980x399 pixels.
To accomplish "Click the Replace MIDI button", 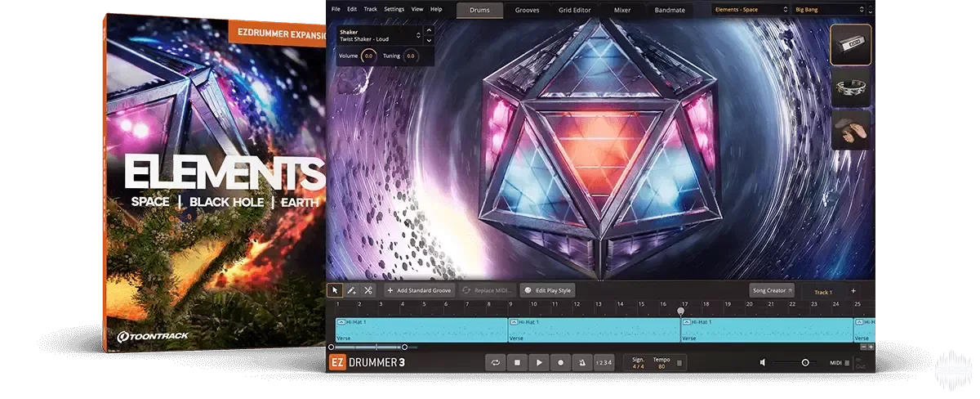I will (x=488, y=290).
